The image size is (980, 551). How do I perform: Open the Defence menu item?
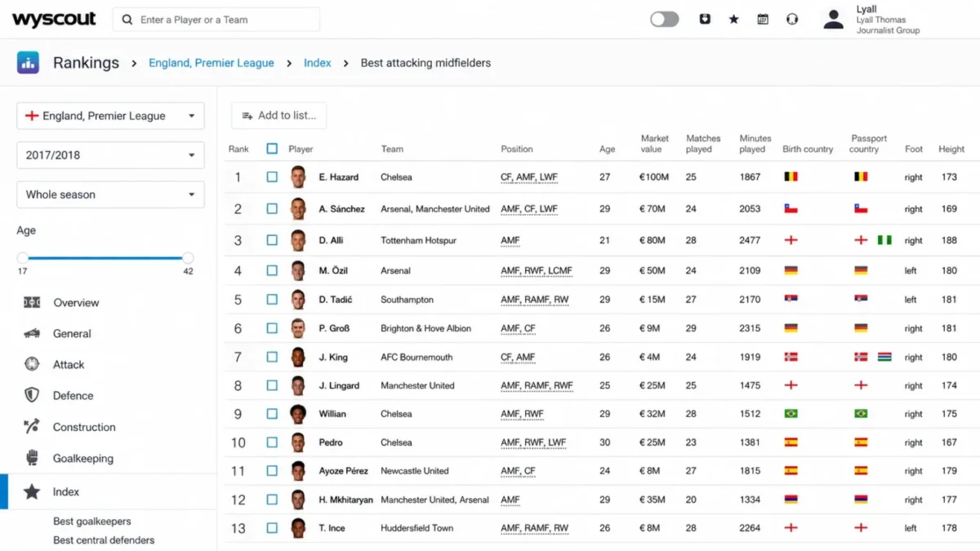point(73,396)
